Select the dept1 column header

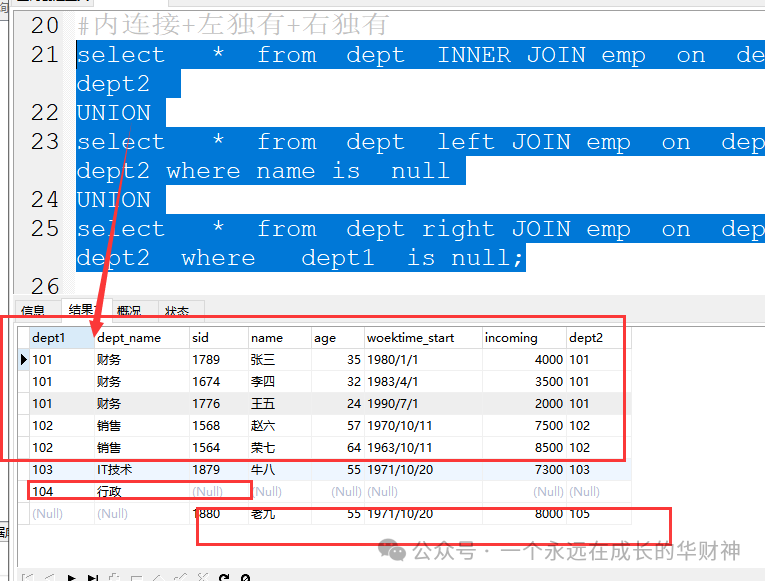(61, 338)
